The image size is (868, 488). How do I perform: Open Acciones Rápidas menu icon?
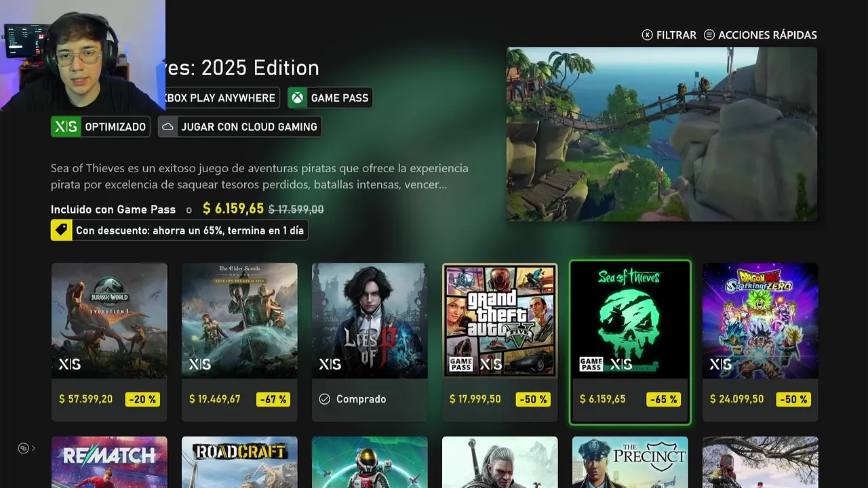pos(709,35)
